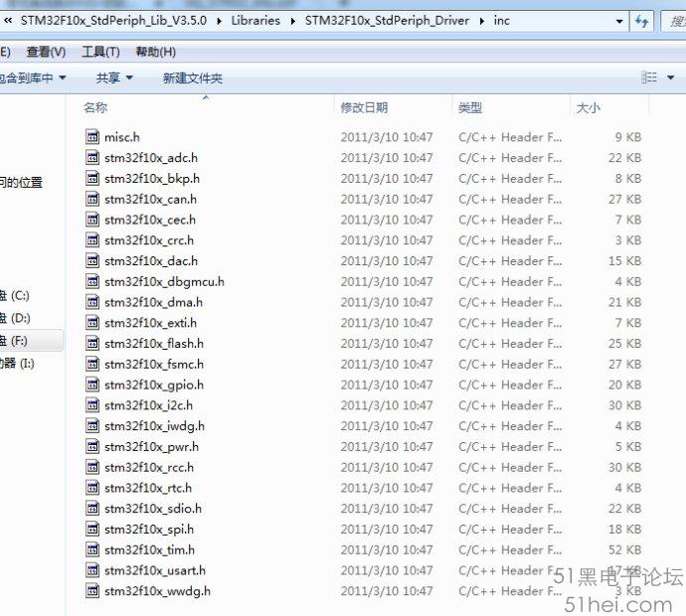Click the 52 KB size of stm32f10x_tim.h

624,549
